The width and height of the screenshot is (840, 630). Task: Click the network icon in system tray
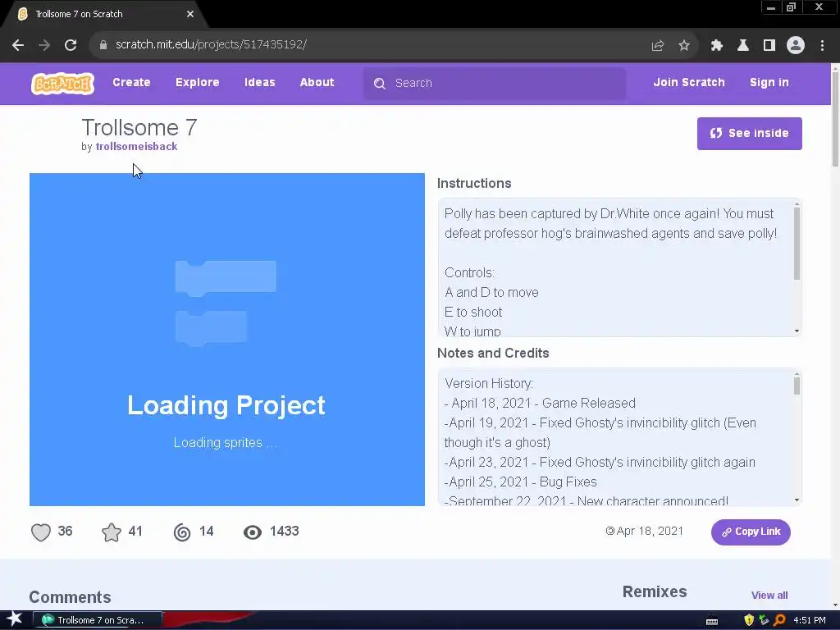764,620
